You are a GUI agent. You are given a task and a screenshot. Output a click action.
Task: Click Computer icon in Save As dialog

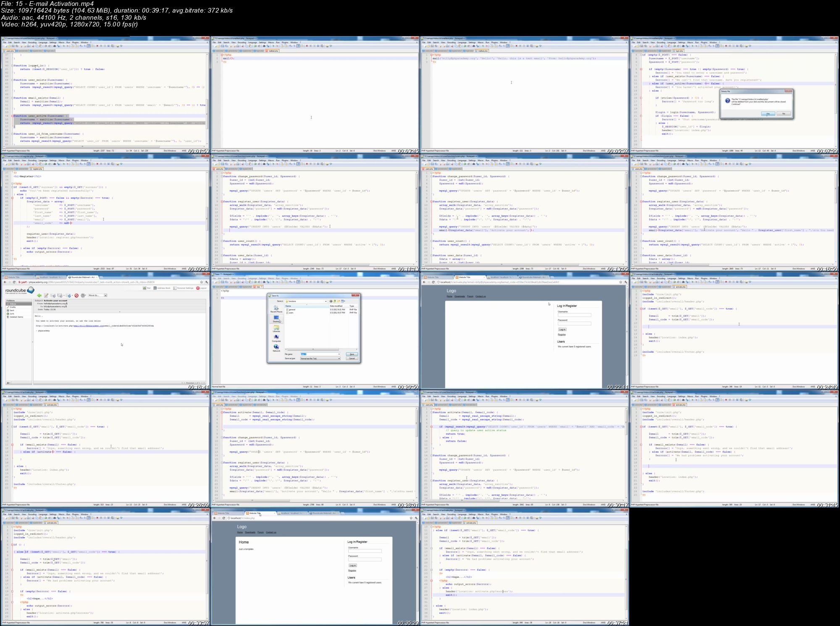(276, 338)
